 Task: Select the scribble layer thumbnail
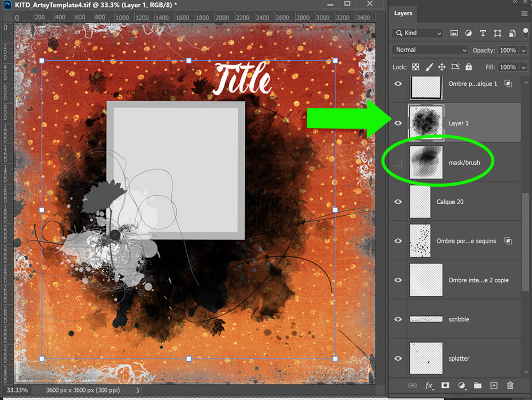426,319
